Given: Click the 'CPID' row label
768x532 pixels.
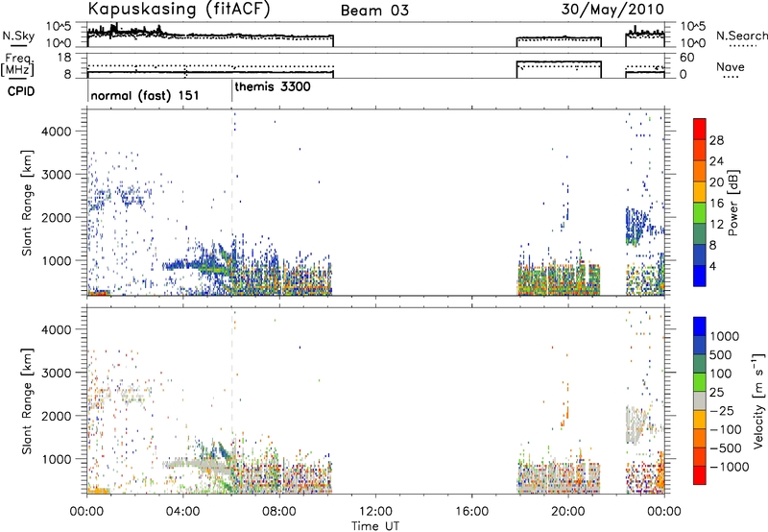Looking at the screenshot, I should [x=21, y=91].
